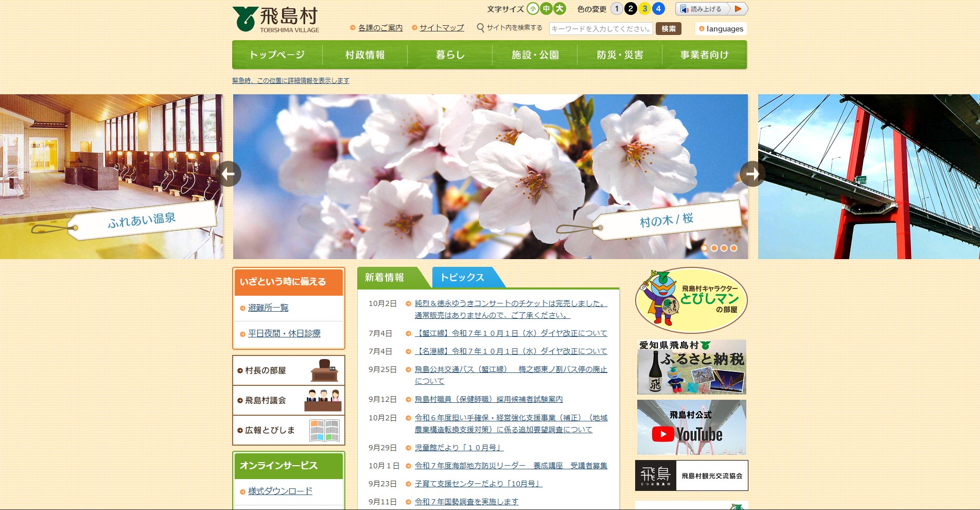
Task: Click the 村の木/桜 cherry blossom slide
Action: 491,177
